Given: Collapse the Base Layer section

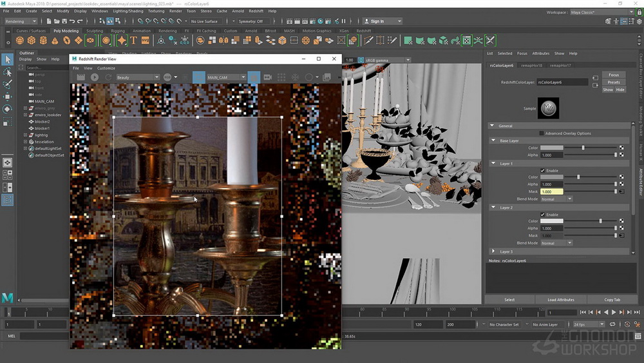Looking at the screenshot, I should pos(493,141).
